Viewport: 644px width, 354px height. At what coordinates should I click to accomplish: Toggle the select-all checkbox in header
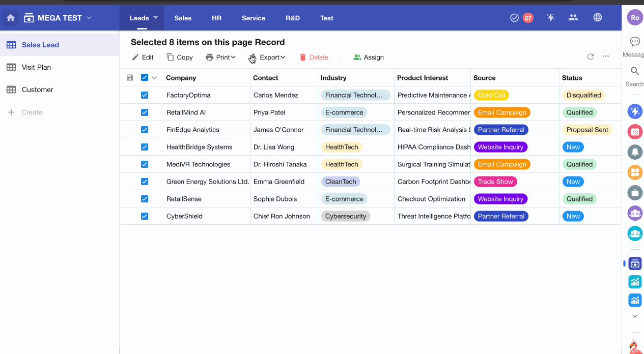145,78
